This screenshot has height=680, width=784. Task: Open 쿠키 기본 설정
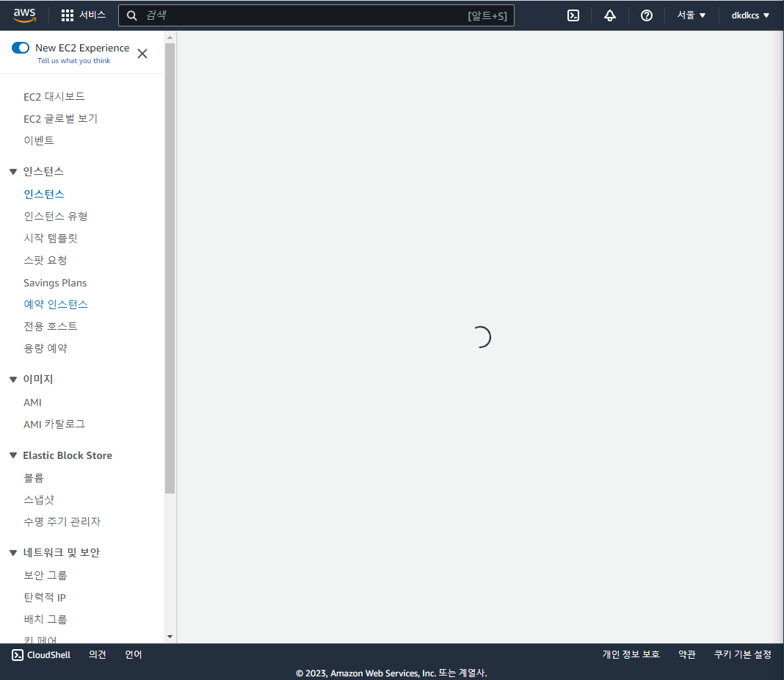click(x=742, y=654)
